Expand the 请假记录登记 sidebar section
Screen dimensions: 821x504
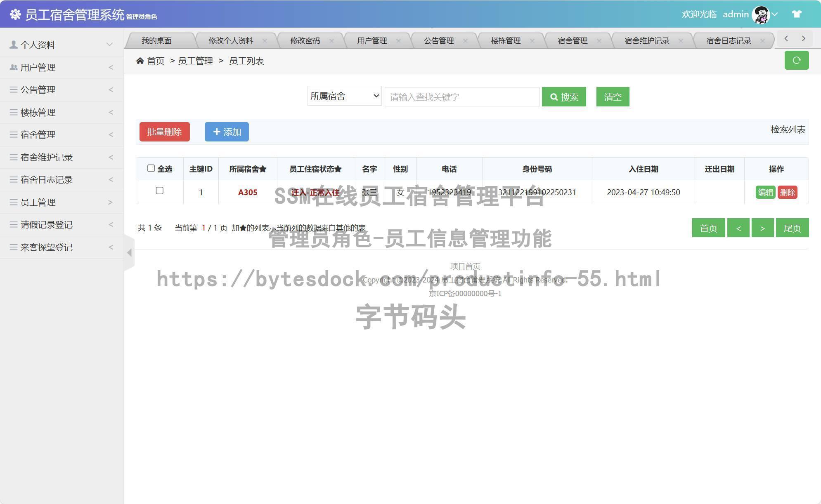click(111, 224)
